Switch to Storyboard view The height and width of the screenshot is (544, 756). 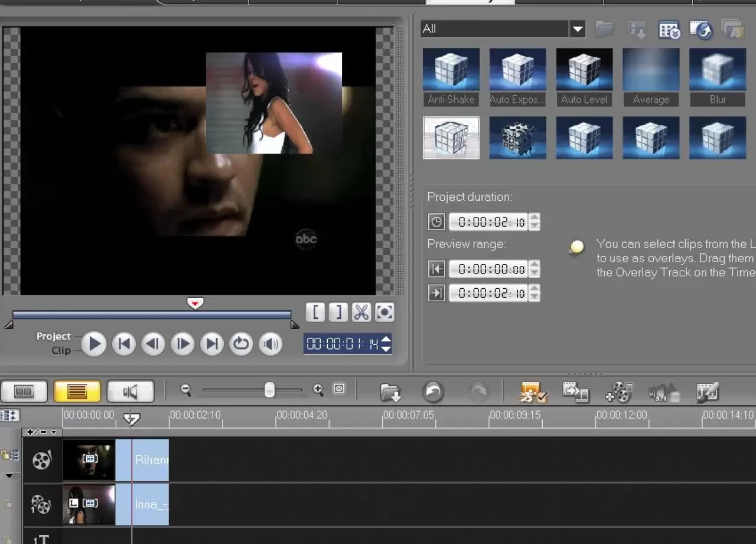pos(24,391)
